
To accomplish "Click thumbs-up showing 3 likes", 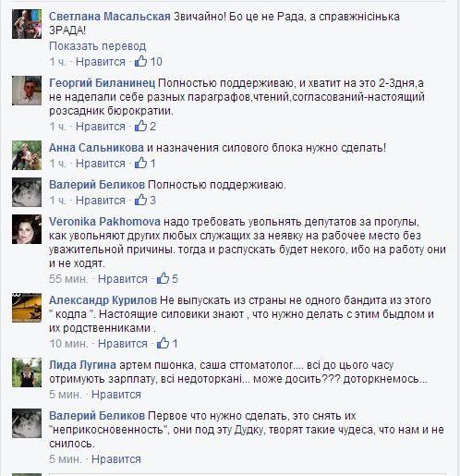I will pos(140,200).
